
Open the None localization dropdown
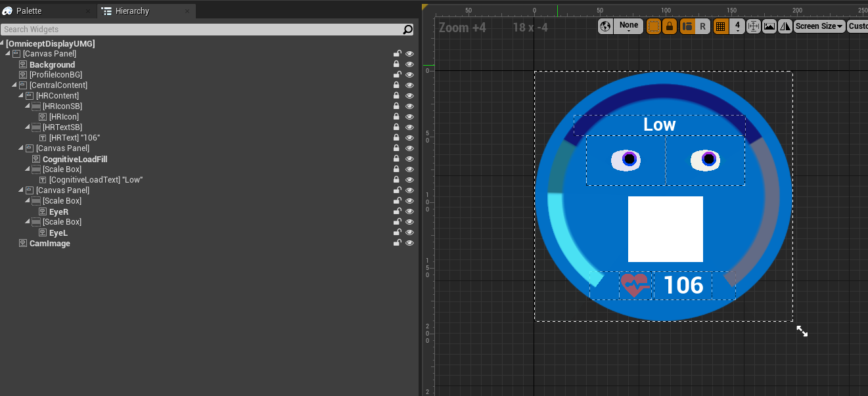[x=628, y=26]
